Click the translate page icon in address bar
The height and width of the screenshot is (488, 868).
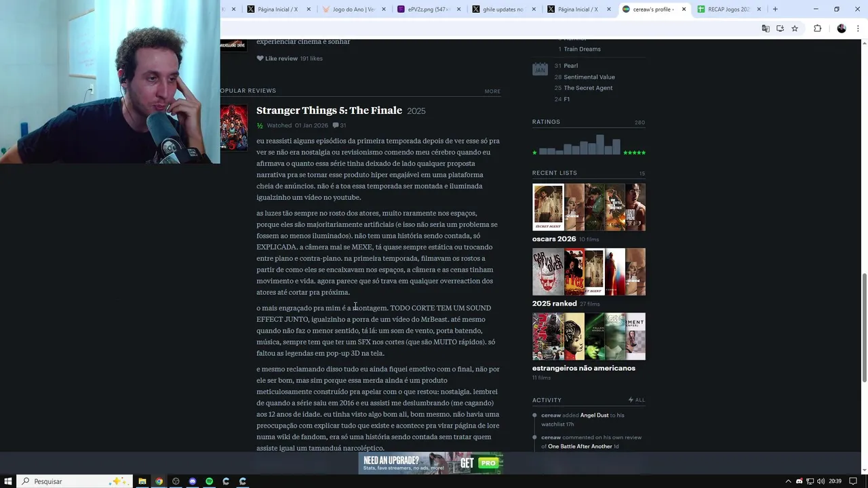tap(766, 28)
